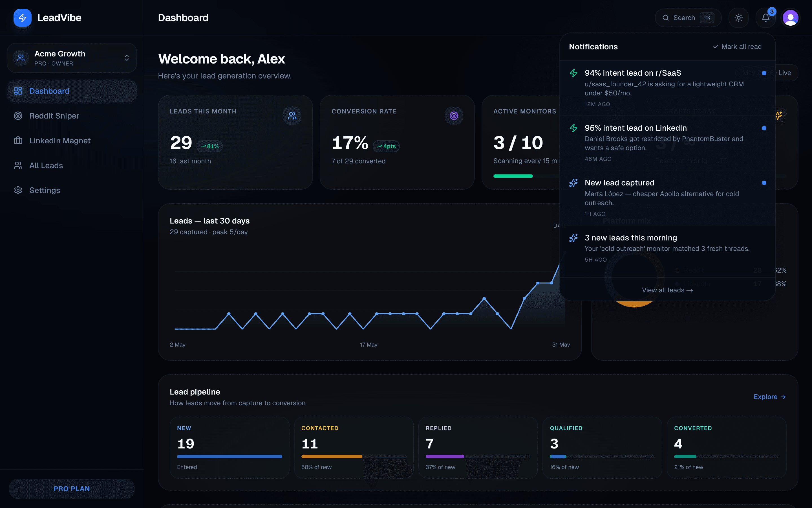The height and width of the screenshot is (508, 812).
Task: Open Reddit Sniper page
Action: (x=72, y=116)
